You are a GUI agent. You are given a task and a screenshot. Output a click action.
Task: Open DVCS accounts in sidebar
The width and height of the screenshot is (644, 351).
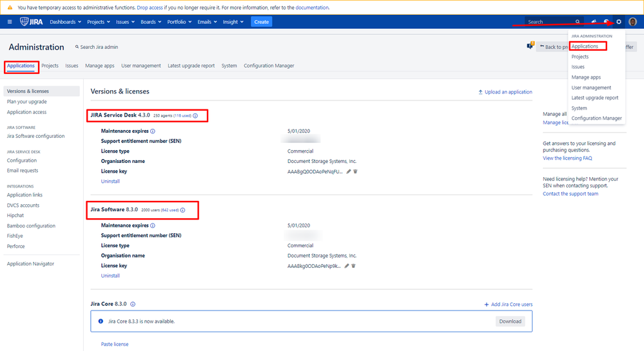coord(23,205)
